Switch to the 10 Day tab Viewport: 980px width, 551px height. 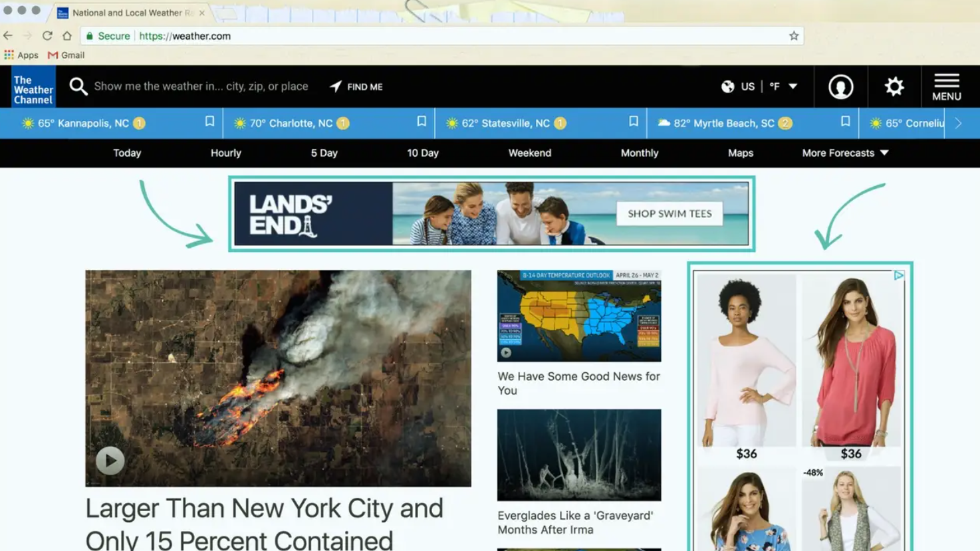coord(422,153)
